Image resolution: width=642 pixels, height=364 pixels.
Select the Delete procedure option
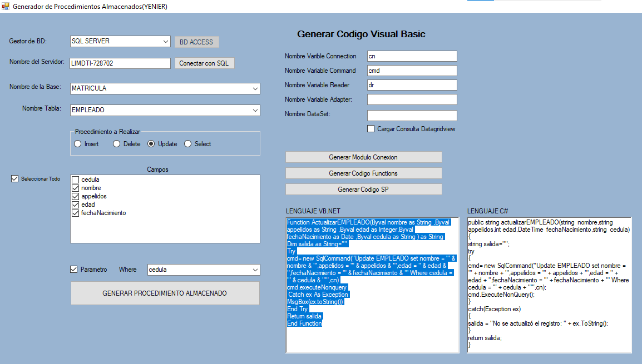[x=117, y=144]
